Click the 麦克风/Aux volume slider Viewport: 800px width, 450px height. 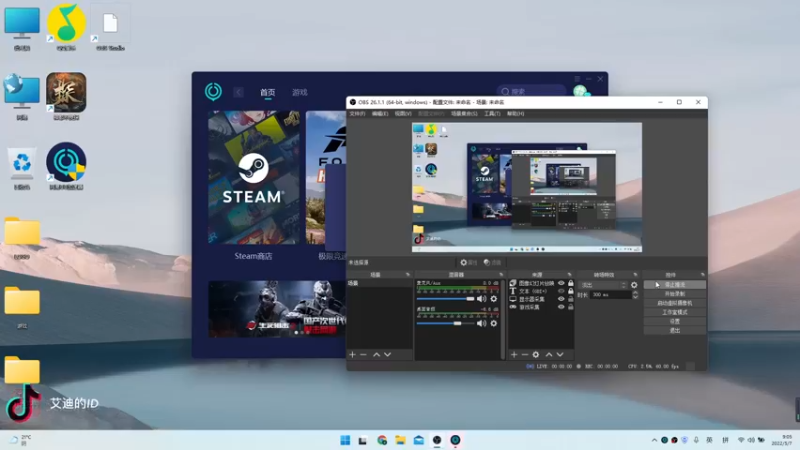point(445,298)
